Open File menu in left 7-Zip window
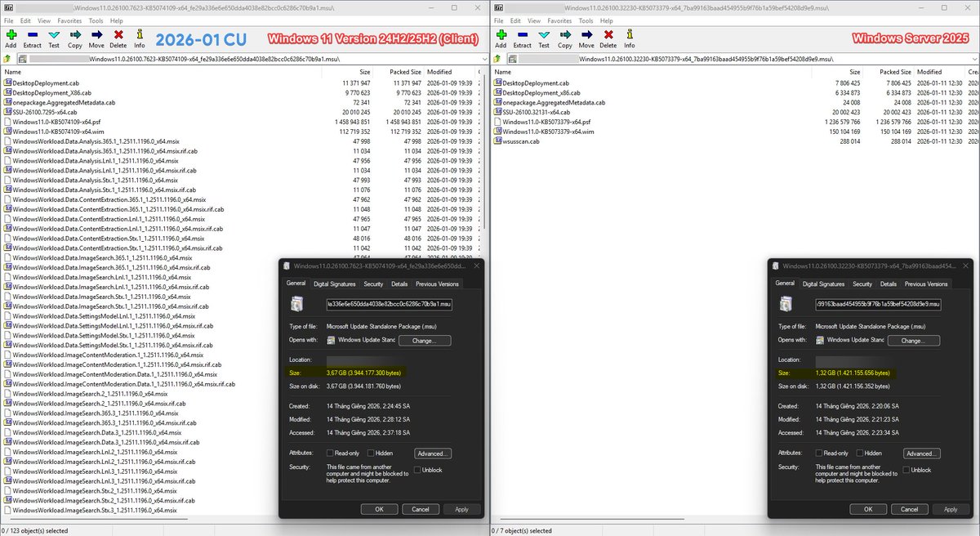Screen dimensions: 980x536 point(9,20)
